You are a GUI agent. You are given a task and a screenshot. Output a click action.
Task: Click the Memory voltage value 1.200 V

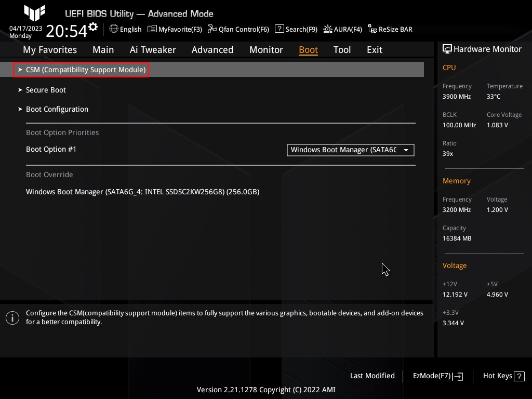497,210
